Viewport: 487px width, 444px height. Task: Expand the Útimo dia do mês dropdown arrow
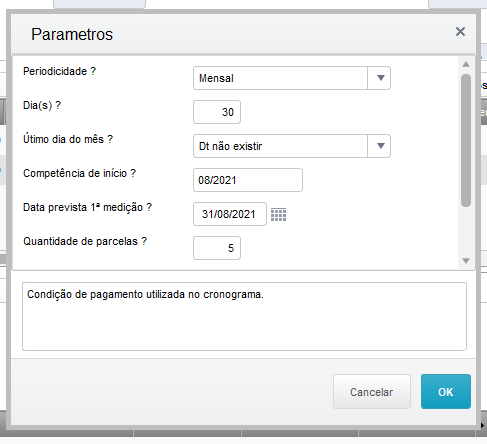pyautogui.click(x=380, y=146)
